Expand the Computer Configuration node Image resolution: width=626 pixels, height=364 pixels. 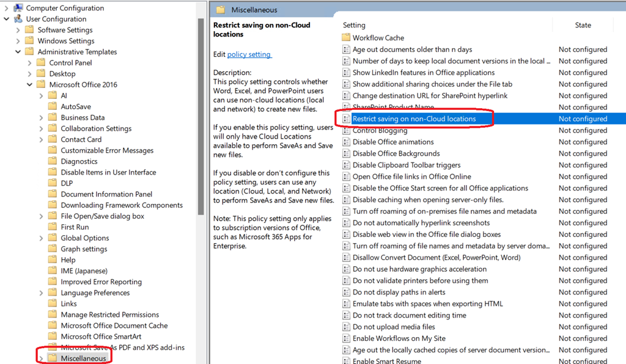coord(7,9)
